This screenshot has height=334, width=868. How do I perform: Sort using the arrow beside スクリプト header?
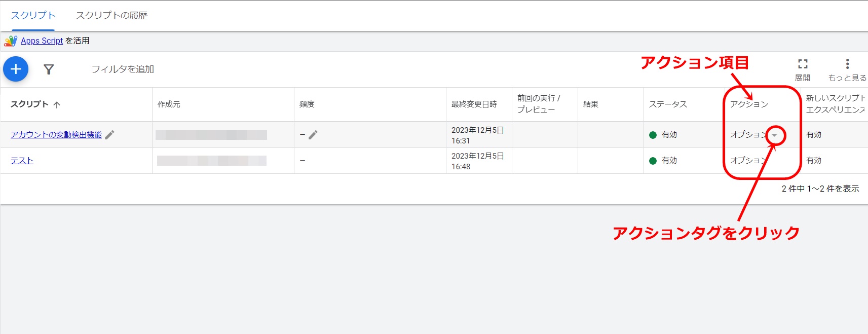tap(57, 104)
